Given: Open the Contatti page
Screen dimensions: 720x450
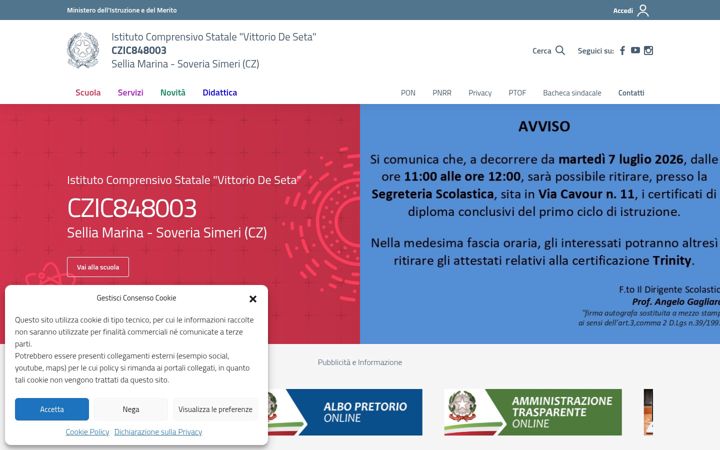Looking at the screenshot, I should (631, 93).
